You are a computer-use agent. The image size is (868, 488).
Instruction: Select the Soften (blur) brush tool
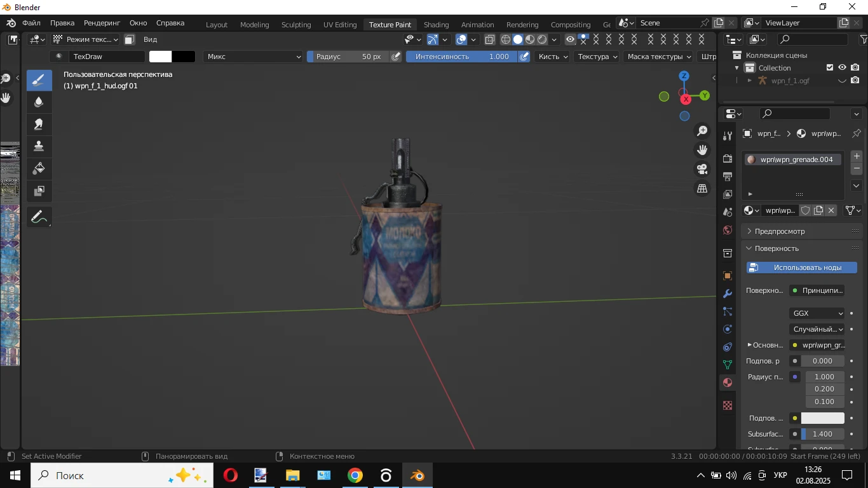[x=39, y=102]
